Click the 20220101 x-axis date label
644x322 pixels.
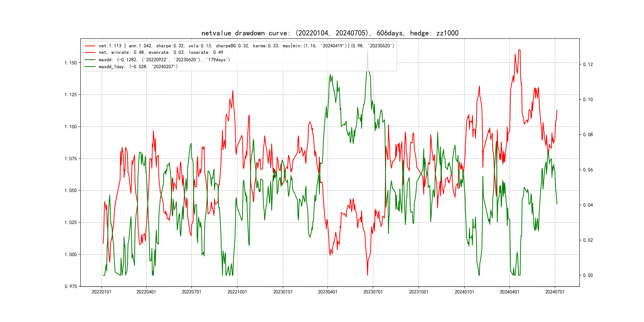[102, 292]
